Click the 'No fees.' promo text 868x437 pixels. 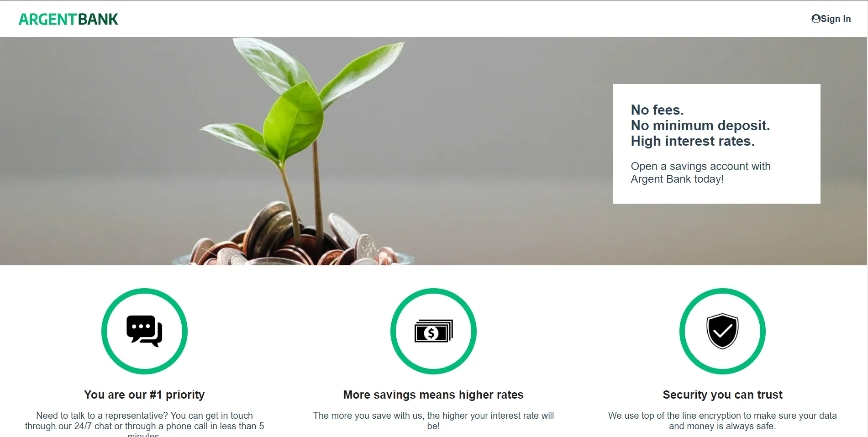(x=657, y=110)
